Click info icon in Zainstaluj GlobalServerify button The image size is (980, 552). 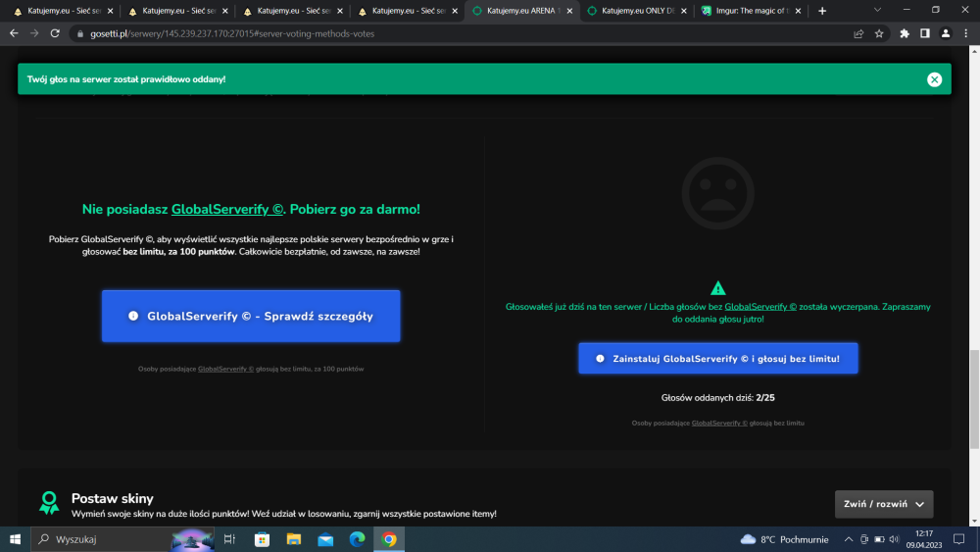(x=600, y=358)
